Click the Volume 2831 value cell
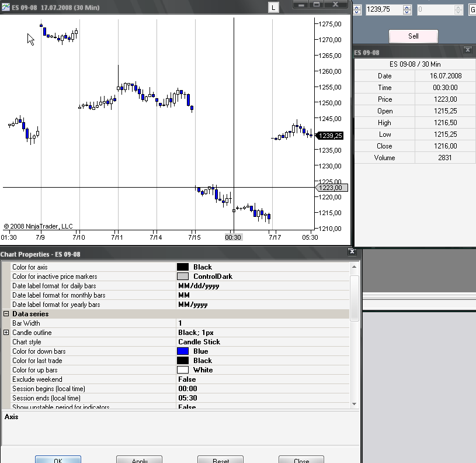 (x=444, y=158)
